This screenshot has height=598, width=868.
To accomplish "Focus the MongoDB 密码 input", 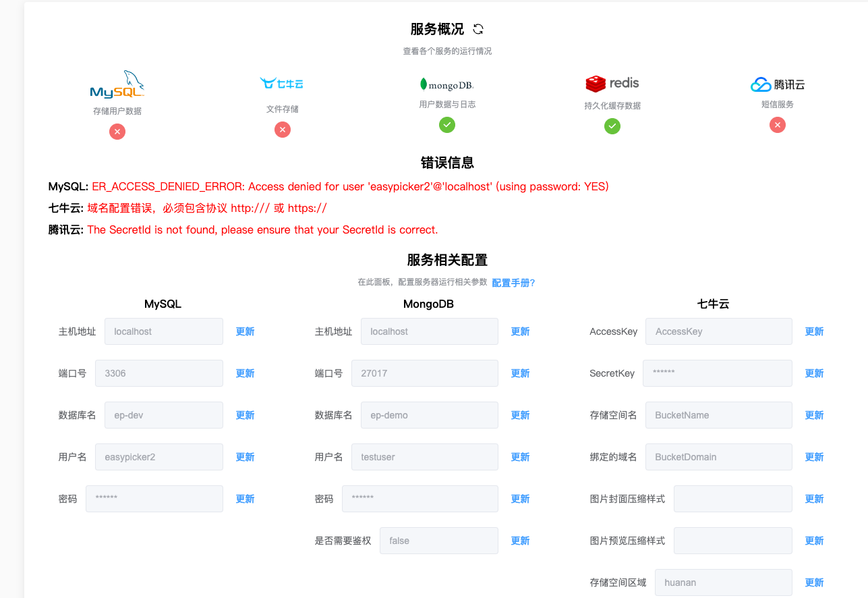I will pyautogui.click(x=420, y=499).
